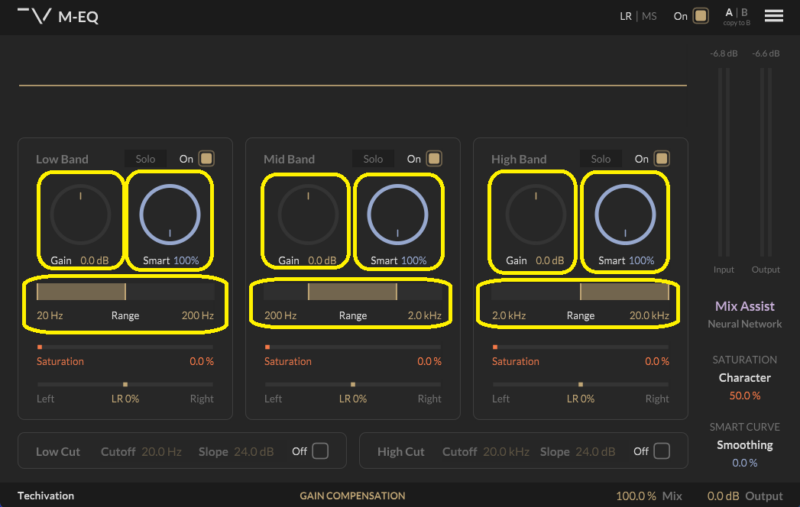Disable the Low Band On checkbox
Viewport: 800px width, 507px height.
tap(207, 158)
